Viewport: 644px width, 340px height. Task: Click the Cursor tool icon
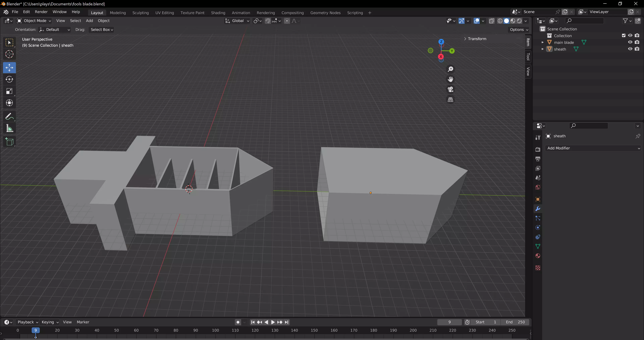click(x=9, y=54)
